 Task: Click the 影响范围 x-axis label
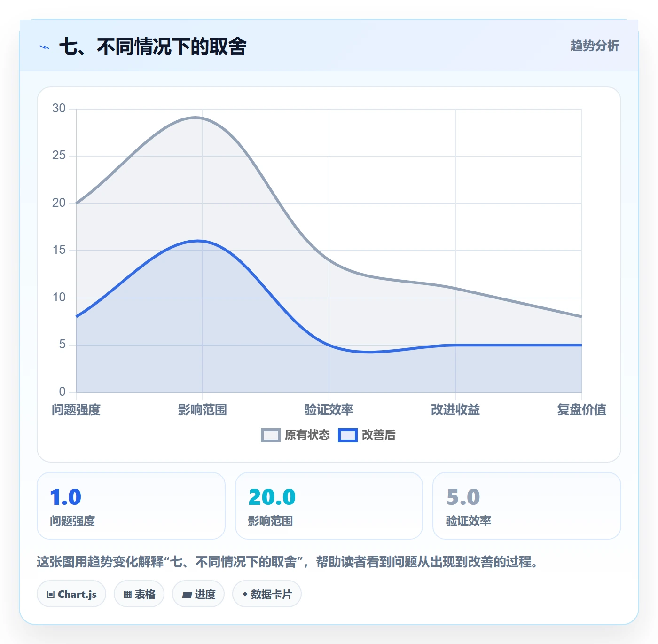[x=203, y=410]
